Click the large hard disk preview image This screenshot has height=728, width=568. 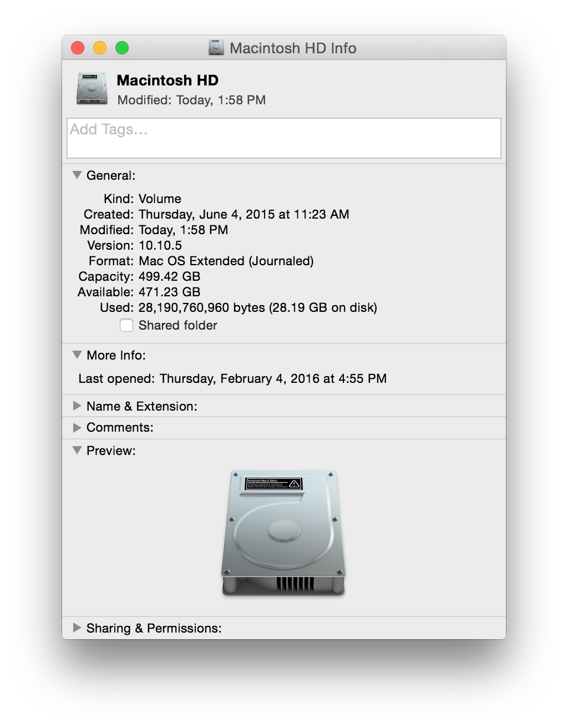pyautogui.click(x=283, y=533)
